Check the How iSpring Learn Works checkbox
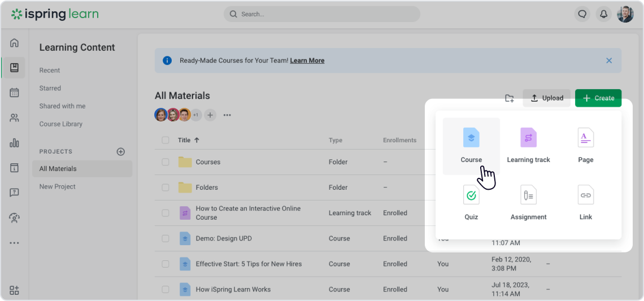644x301 pixels. click(166, 289)
